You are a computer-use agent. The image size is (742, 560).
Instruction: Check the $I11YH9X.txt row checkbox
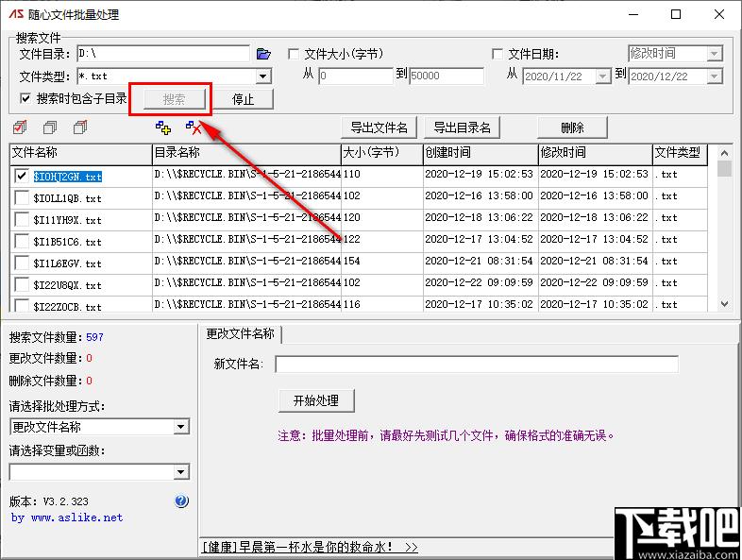[22, 219]
